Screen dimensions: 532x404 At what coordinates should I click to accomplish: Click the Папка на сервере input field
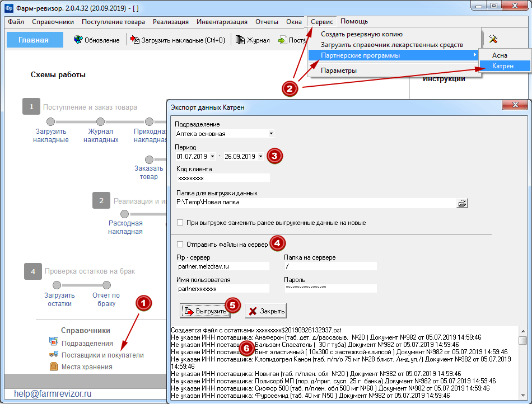(331, 266)
